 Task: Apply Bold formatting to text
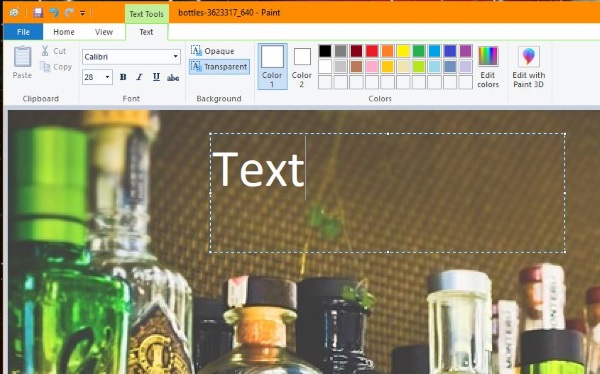coord(123,77)
